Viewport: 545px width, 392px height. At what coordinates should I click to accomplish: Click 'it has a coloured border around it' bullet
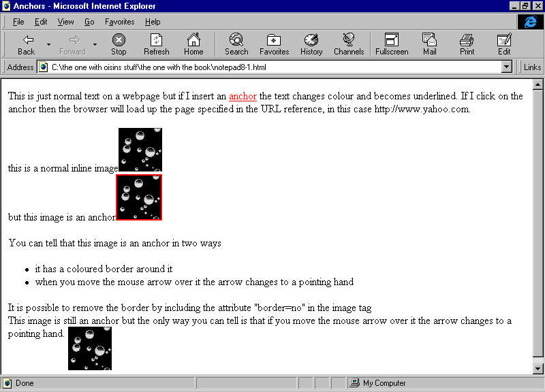click(104, 269)
